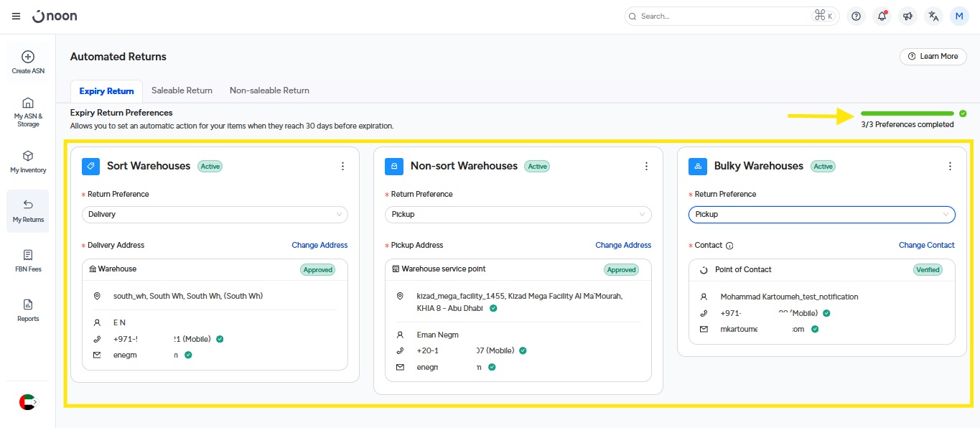Open the notifications bell
Screen dimensions: 980x428
point(882,16)
